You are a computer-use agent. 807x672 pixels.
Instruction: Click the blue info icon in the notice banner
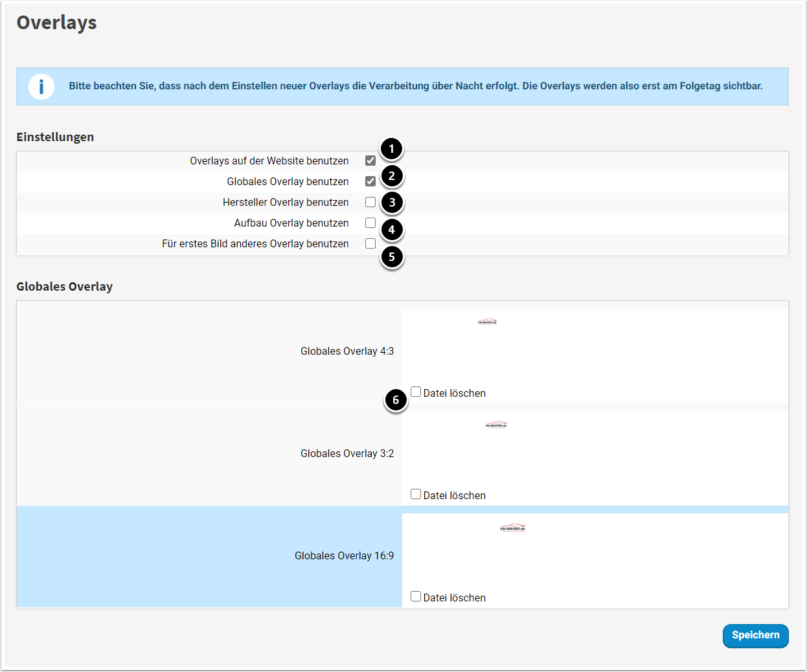pos(41,86)
